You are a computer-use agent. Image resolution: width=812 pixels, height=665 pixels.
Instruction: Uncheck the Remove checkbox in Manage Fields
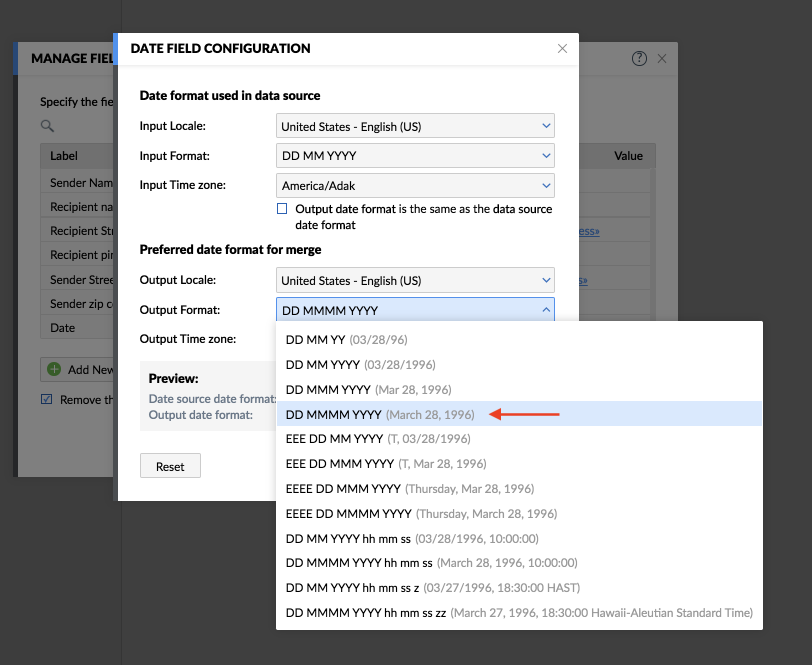point(46,399)
